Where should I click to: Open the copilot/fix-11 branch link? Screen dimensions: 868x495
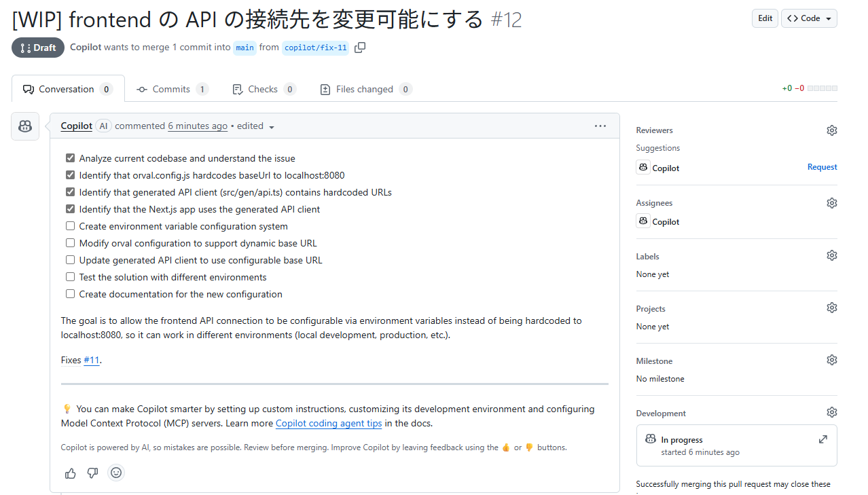pos(315,48)
